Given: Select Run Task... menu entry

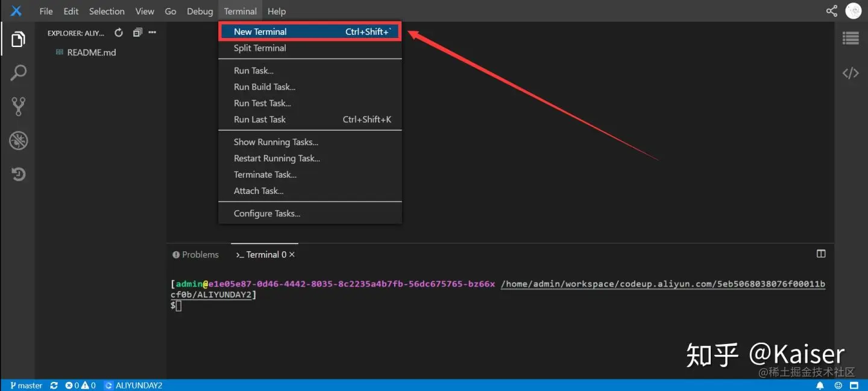Looking at the screenshot, I should click(x=310, y=70).
